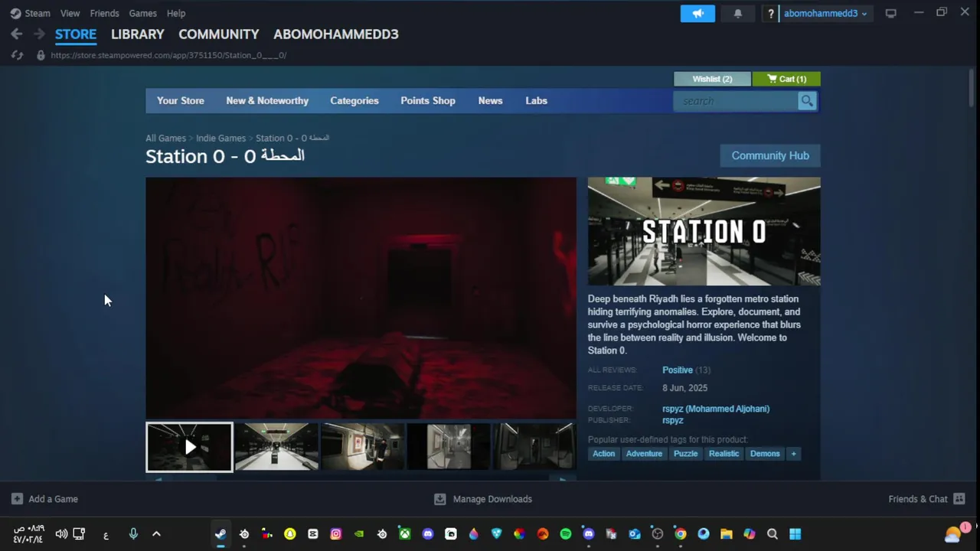980x551 pixels.
Task: Open the megaphone announcements button
Action: pyautogui.click(x=697, y=14)
